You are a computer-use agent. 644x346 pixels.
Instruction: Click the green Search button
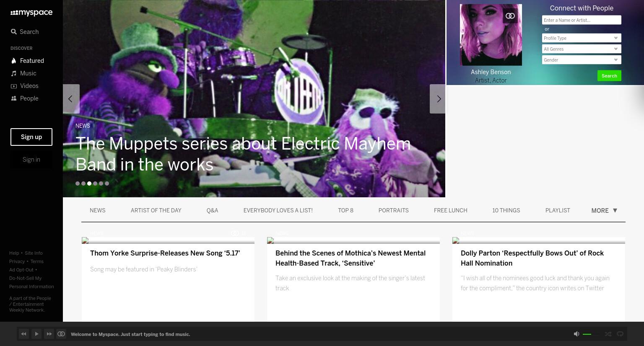coord(609,76)
